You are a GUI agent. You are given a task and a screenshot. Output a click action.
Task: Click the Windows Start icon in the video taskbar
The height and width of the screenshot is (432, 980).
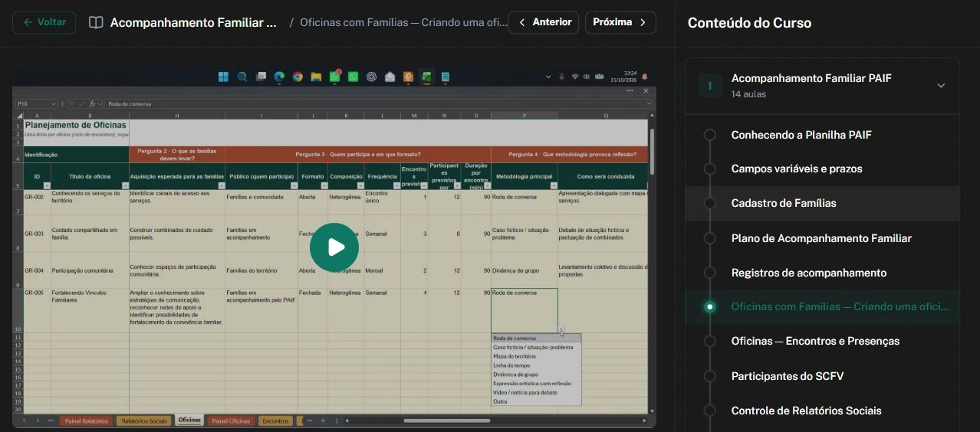point(223,77)
